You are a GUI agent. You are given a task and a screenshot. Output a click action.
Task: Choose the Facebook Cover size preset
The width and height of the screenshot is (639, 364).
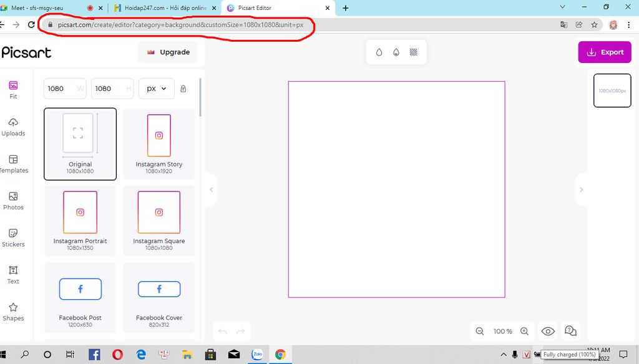(159, 298)
